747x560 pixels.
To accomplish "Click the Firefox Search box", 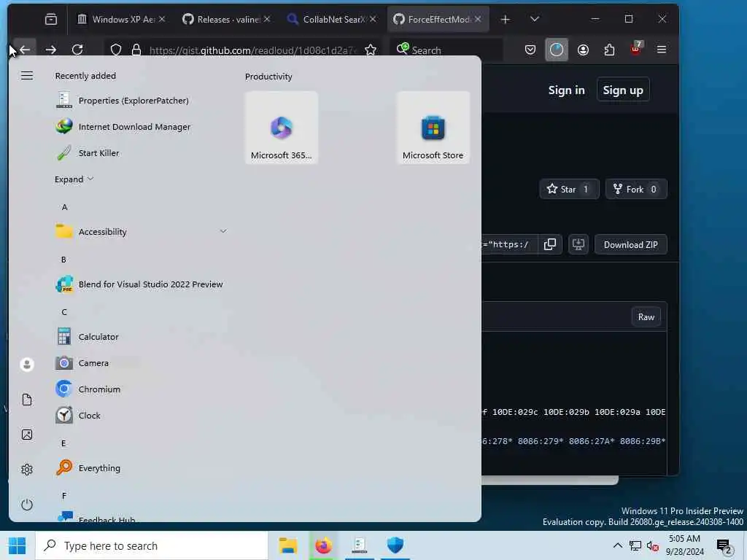I will [x=446, y=50].
